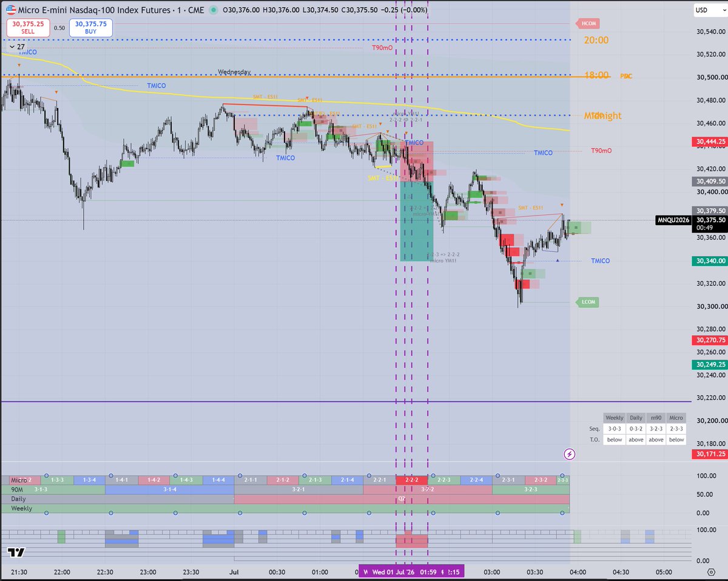The image size is (728, 581).
Task: Click the Weekly header in sequence table
Action: coord(615,418)
